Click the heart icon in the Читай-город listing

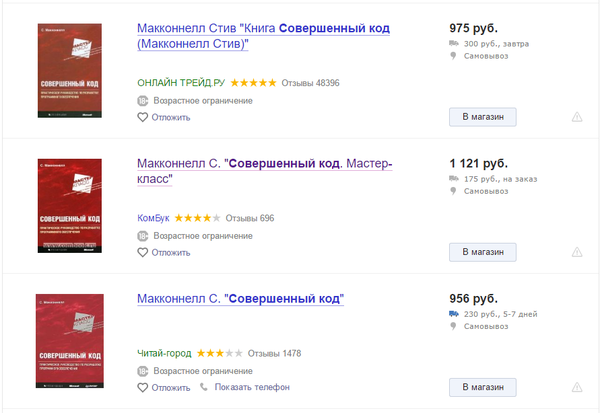[143, 387]
